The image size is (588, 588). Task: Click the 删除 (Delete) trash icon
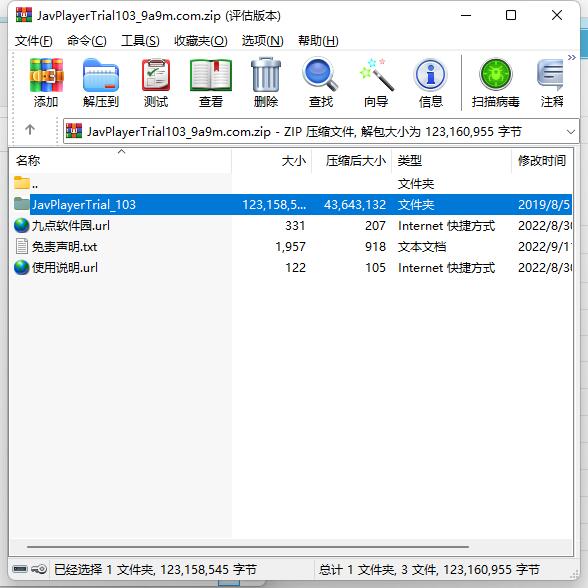266,75
